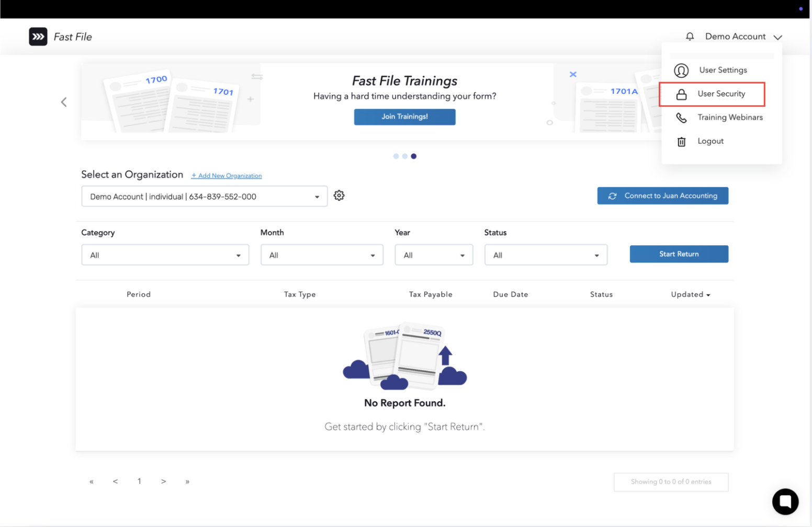Click the notification bell icon
This screenshot has height=527, width=812.
[x=690, y=37]
